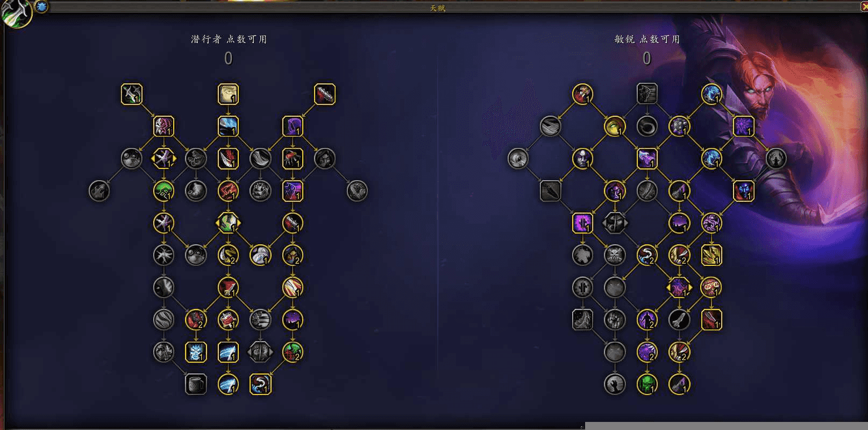Open the grey octagonal choice node beside blue slash
Screen dimensions: 868x430
click(260, 353)
